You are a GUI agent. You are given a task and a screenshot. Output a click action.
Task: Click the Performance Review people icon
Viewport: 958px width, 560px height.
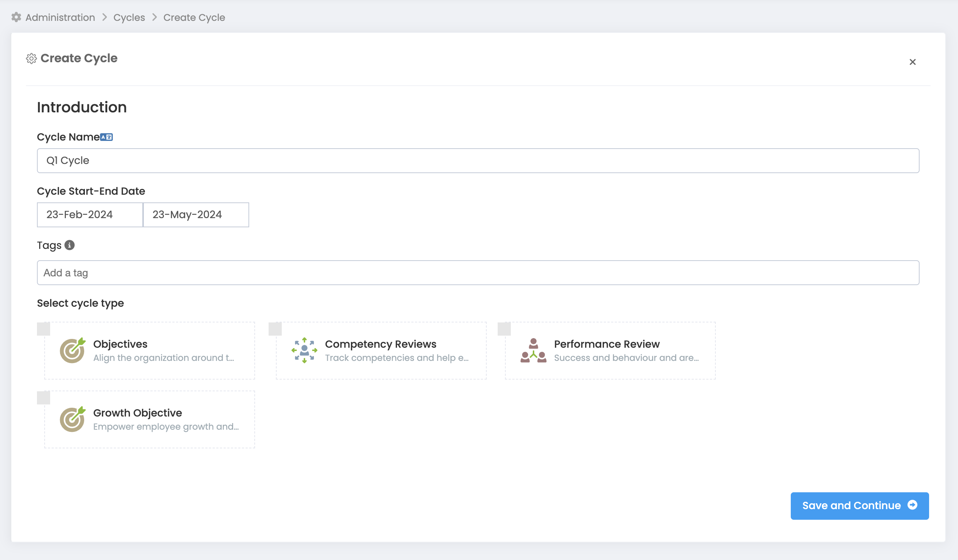[x=534, y=350]
